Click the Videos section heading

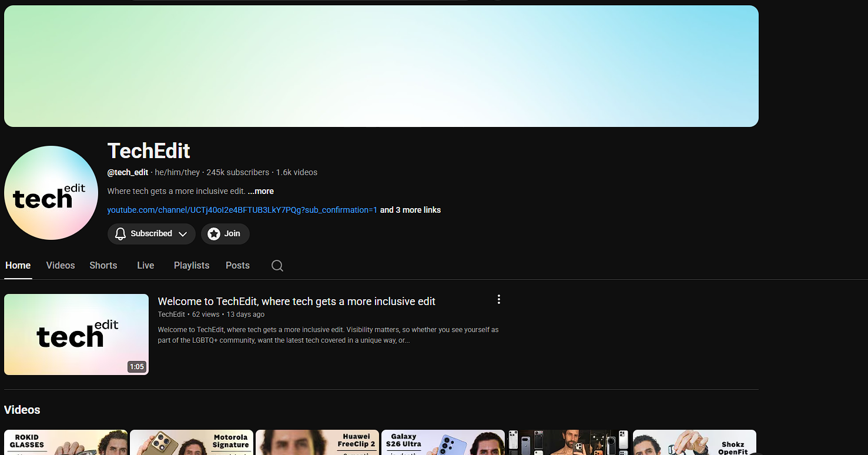coord(22,410)
